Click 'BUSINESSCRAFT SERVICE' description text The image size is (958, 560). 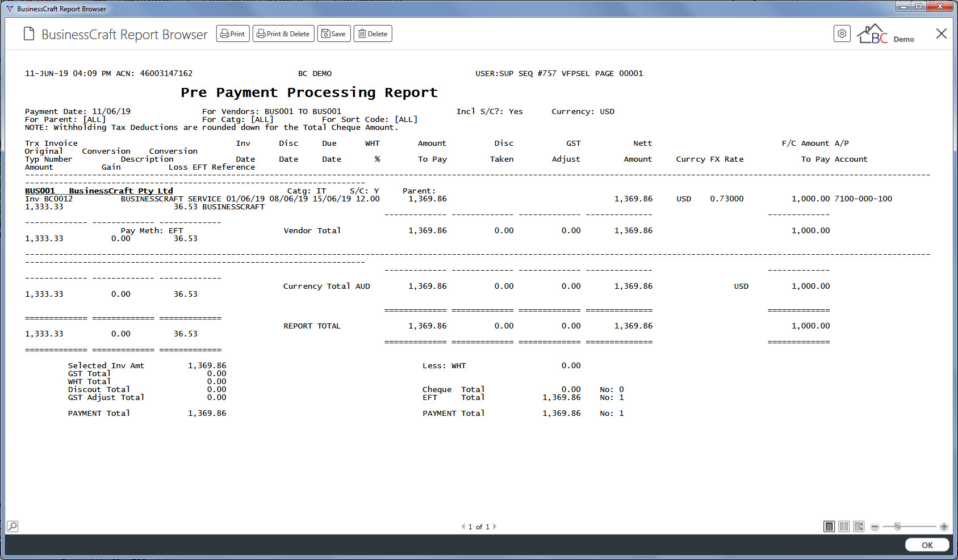point(171,199)
